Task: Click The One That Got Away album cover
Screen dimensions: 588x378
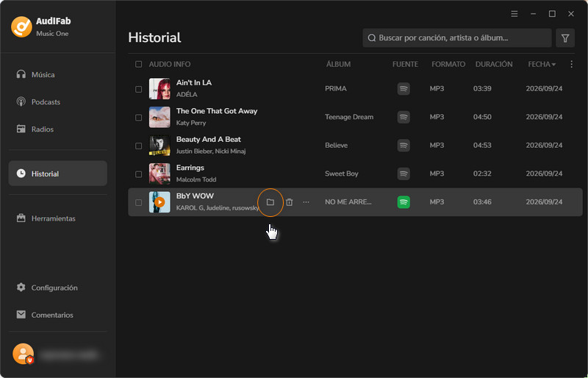Action: [x=159, y=117]
